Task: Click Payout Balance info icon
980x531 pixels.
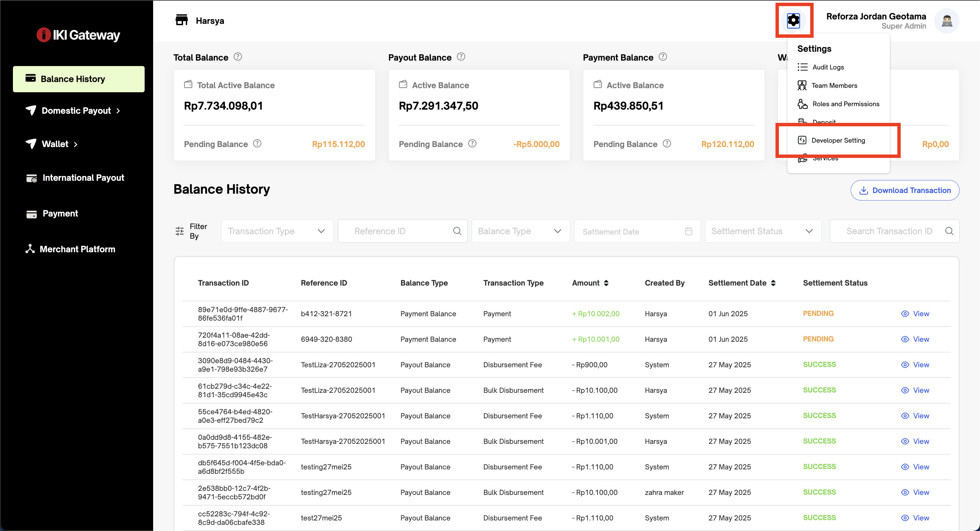Action: pyautogui.click(x=461, y=57)
